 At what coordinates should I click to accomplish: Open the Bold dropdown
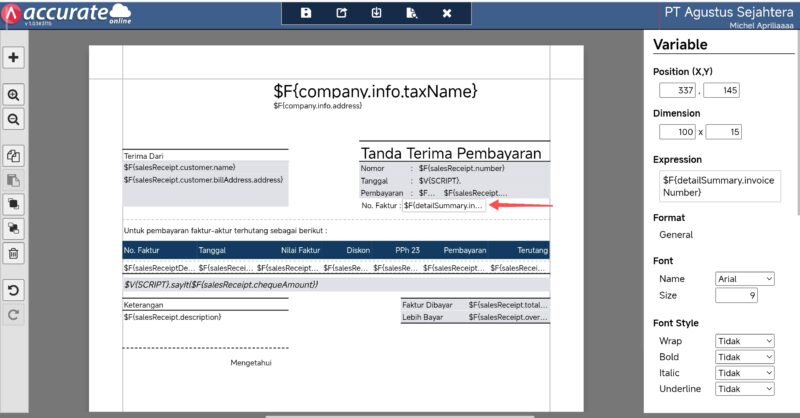click(x=745, y=357)
